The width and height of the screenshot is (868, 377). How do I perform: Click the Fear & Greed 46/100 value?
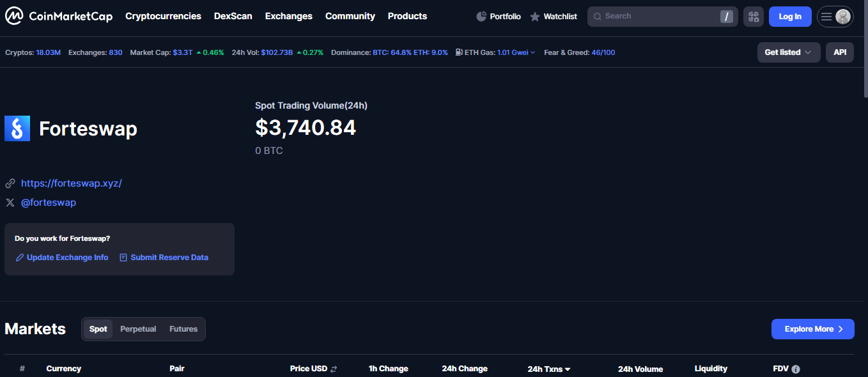click(603, 52)
